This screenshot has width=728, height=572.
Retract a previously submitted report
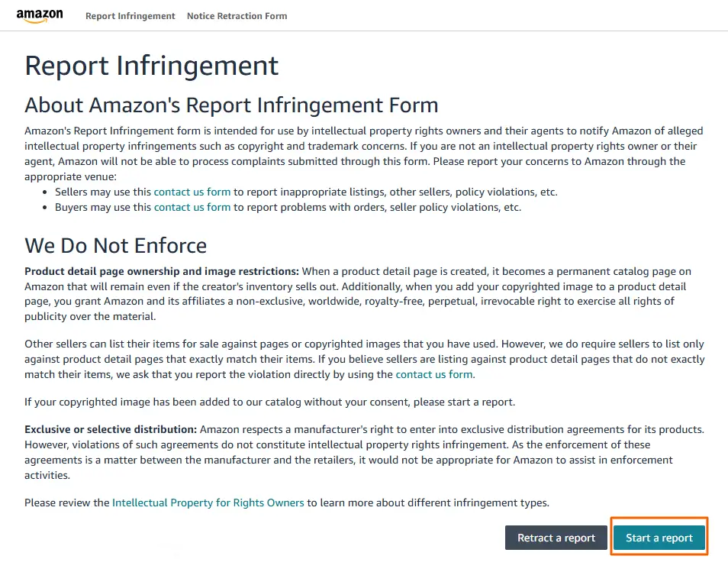point(556,538)
